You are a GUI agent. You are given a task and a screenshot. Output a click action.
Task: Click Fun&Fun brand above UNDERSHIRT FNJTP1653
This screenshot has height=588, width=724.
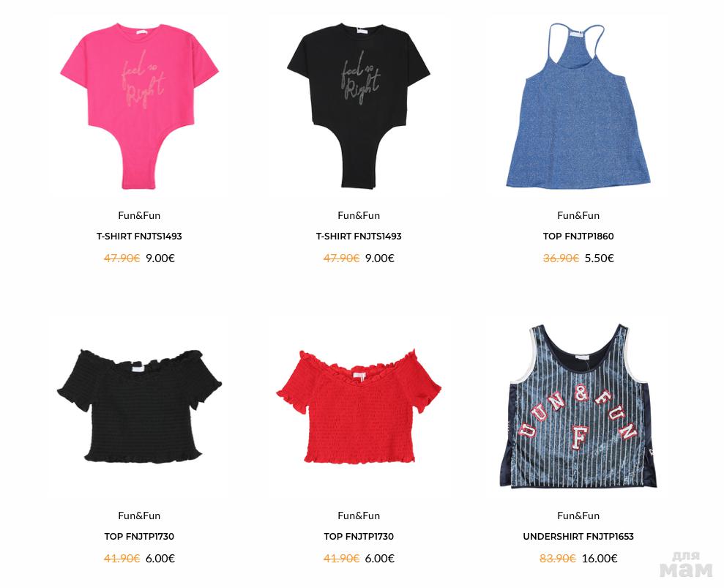pos(578,516)
